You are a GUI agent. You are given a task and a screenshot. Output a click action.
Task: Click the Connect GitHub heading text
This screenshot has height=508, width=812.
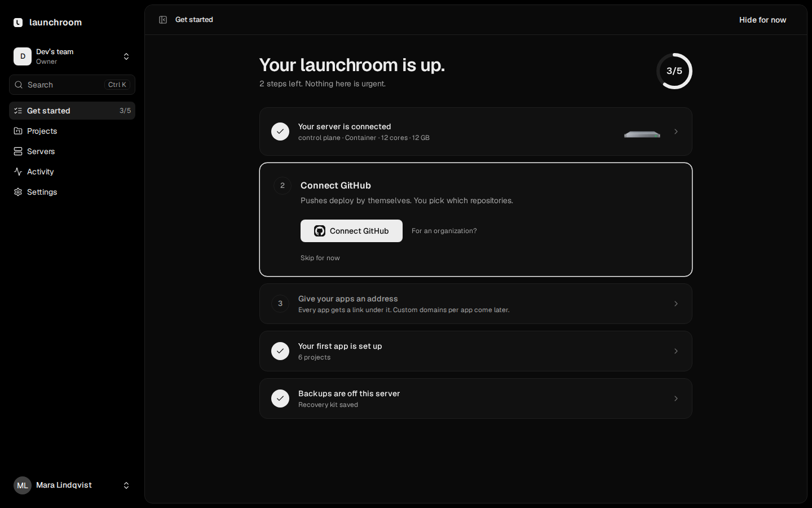click(x=336, y=186)
